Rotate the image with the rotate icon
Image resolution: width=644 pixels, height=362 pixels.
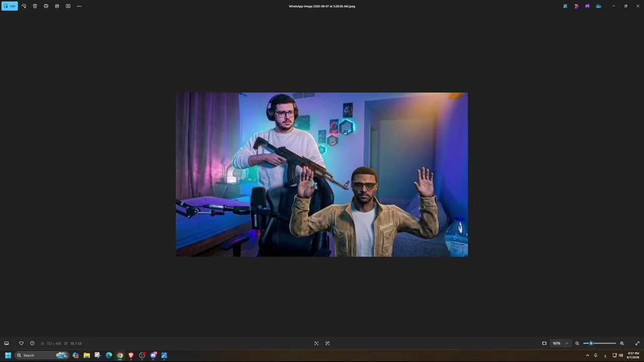[x=24, y=6]
